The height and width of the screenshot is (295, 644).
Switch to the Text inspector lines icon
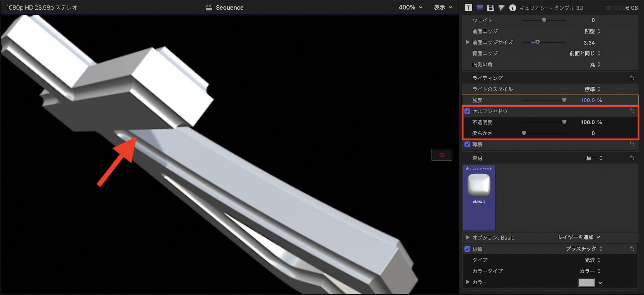pyautogui.click(x=479, y=8)
